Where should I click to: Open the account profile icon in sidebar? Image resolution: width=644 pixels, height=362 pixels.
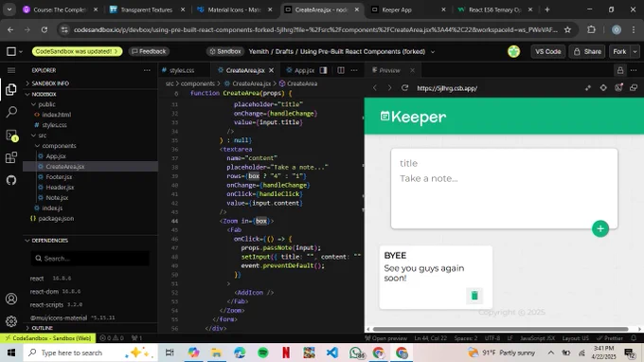[x=11, y=299]
